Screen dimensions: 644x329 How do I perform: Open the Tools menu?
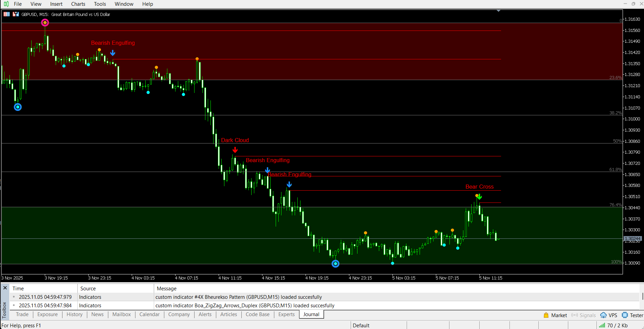(100, 4)
